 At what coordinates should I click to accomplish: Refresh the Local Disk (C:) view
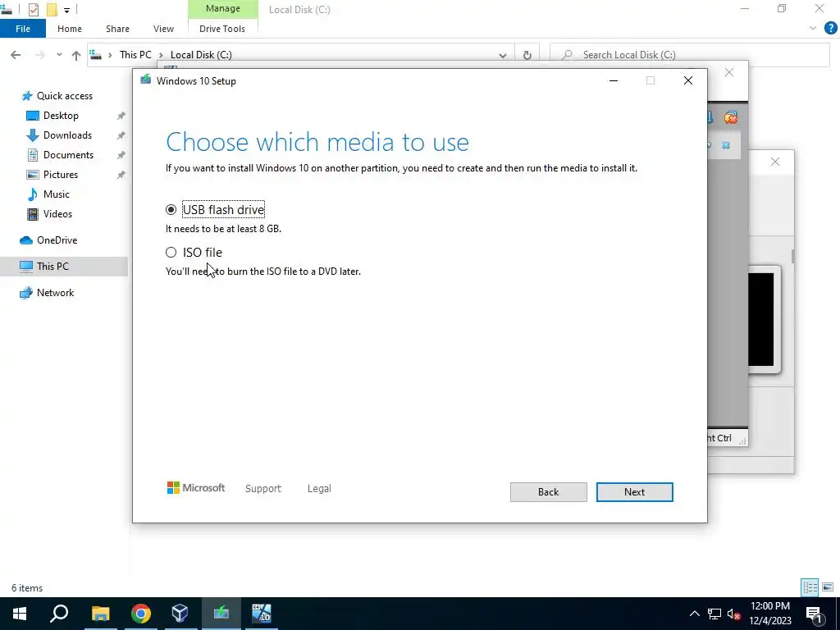[527, 55]
